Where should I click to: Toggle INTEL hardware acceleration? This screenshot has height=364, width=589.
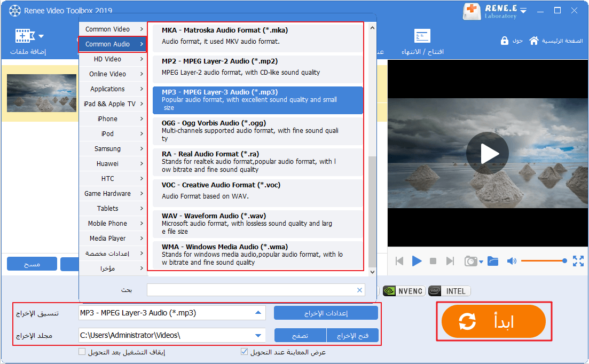(x=449, y=291)
